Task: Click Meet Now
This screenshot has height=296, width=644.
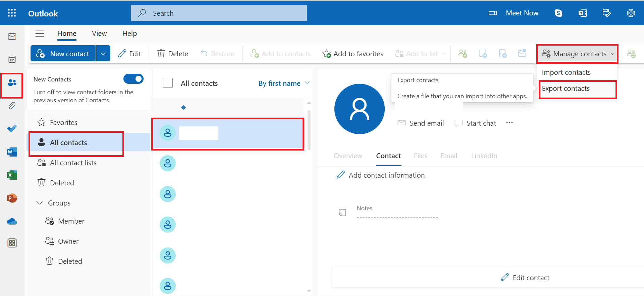Action: click(513, 13)
